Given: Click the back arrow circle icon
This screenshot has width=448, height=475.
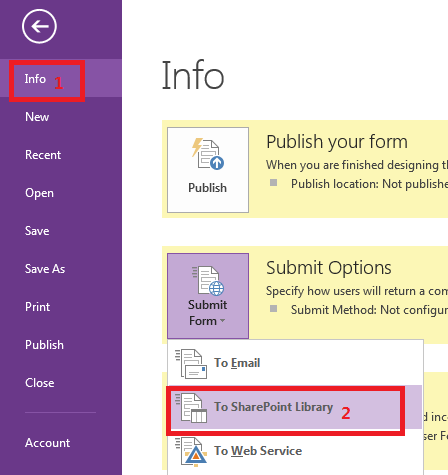Looking at the screenshot, I should tap(39, 26).
